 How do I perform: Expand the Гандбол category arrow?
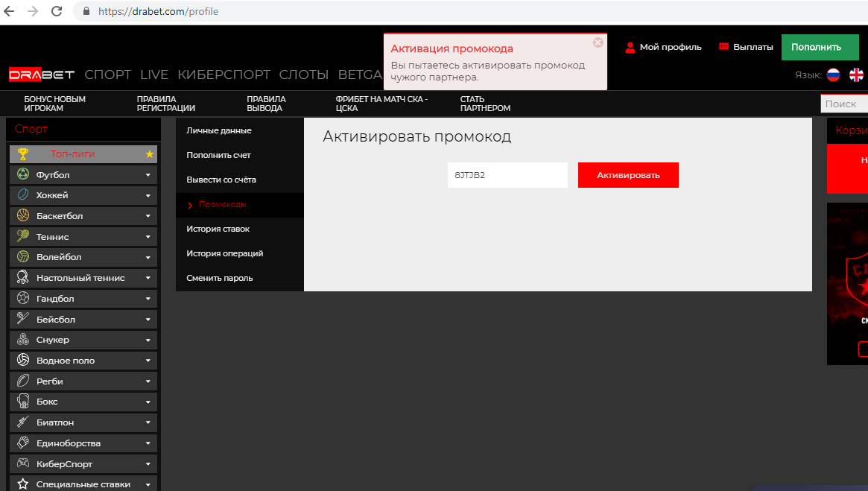[x=148, y=299]
